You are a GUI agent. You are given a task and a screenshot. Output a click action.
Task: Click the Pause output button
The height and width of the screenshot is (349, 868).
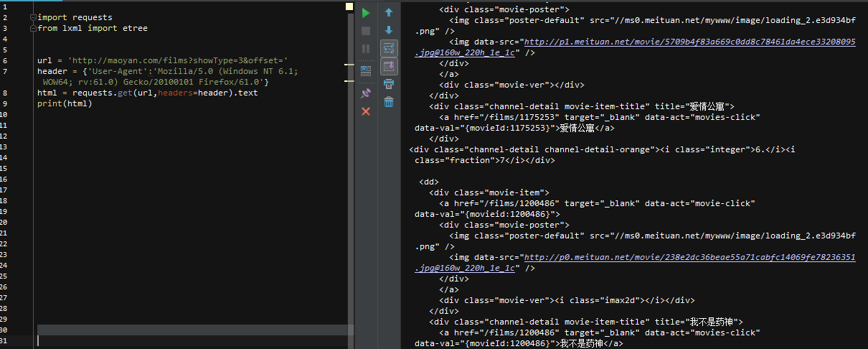tap(366, 49)
